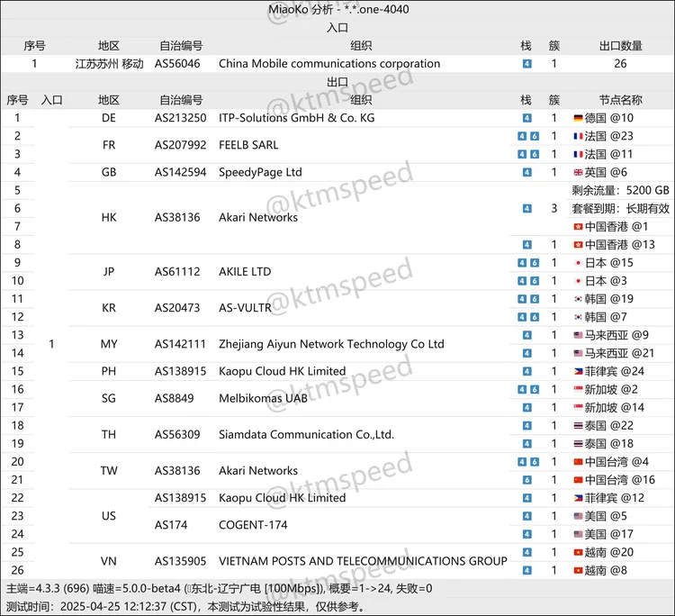Click the stack 6 badge in 中国台湾 @16 row
This screenshot has width=675, height=616.
coord(526,480)
